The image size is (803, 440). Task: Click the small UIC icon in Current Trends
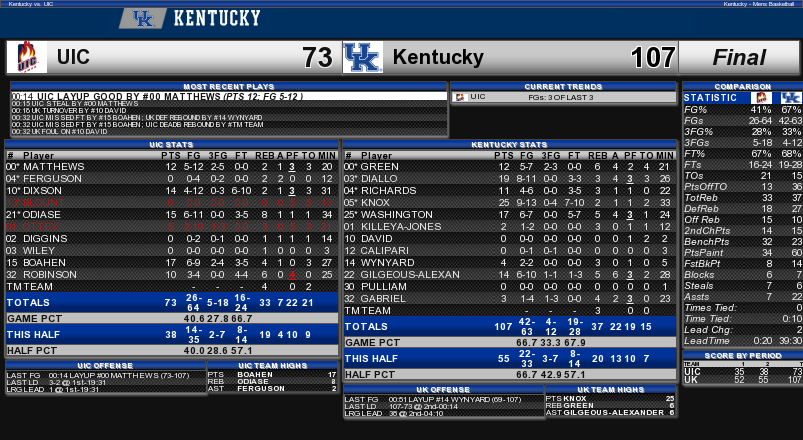(460, 97)
